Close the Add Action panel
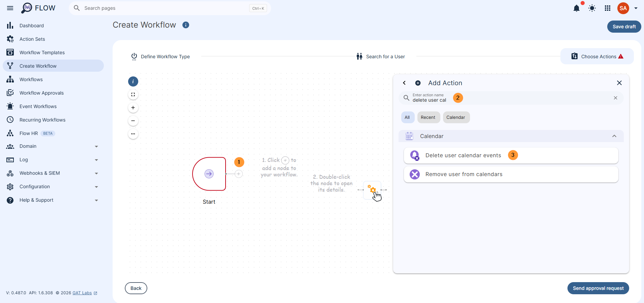The image size is (644, 303). 619,83
